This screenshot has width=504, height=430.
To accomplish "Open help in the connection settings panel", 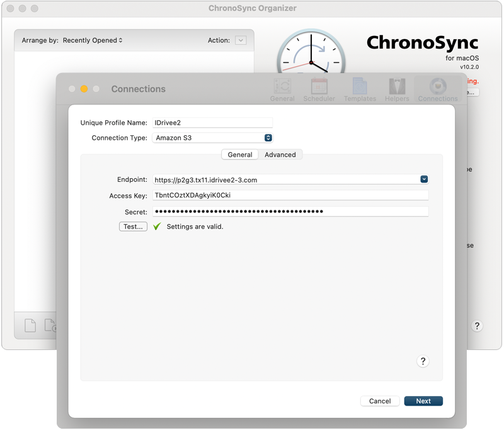I will point(423,361).
